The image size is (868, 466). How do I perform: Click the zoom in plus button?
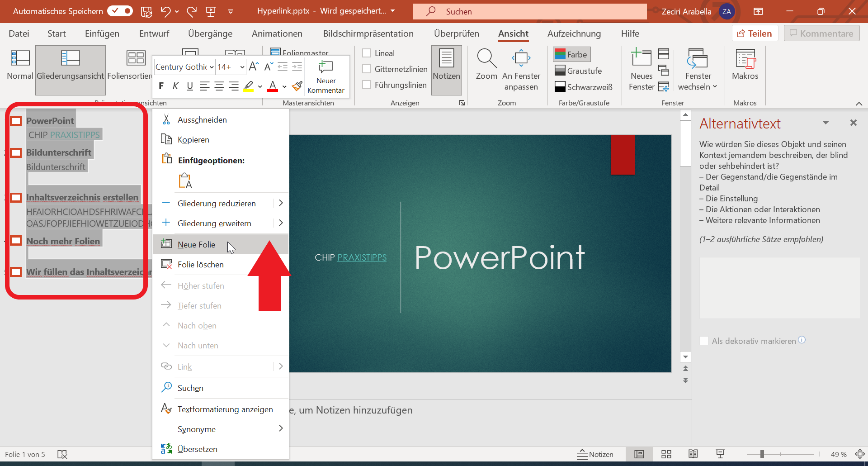(x=820, y=454)
